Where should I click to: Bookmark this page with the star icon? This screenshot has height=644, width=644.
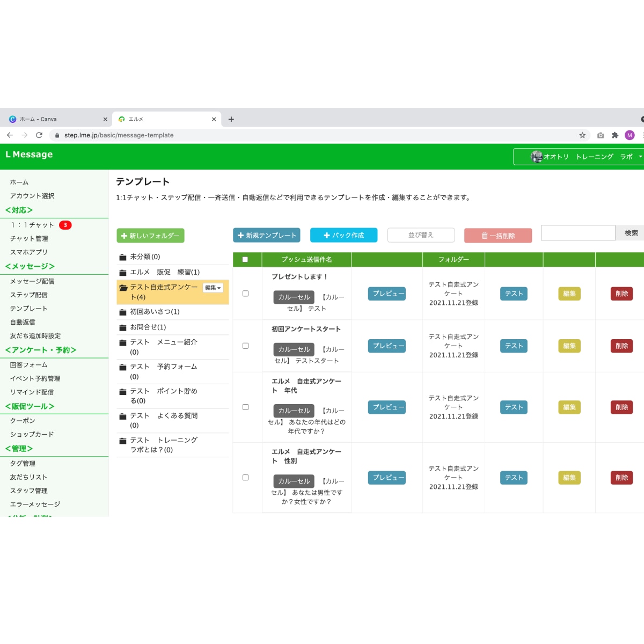click(x=582, y=135)
